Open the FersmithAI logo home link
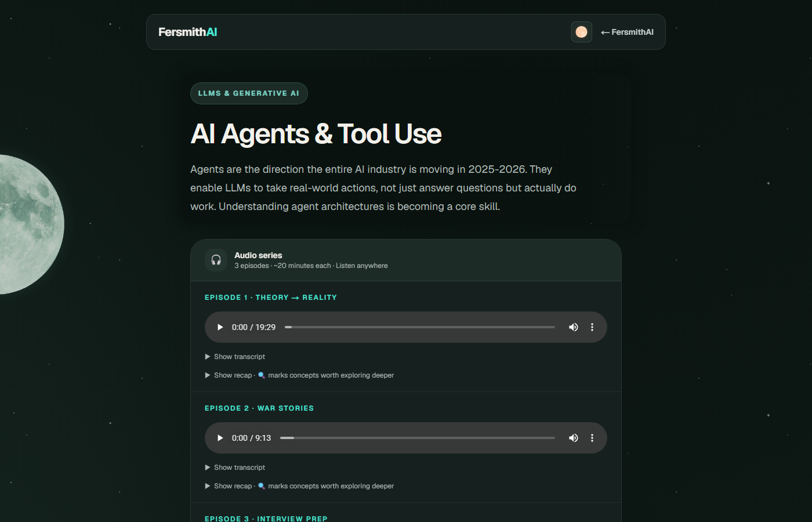The height and width of the screenshot is (522, 812). (187, 32)
